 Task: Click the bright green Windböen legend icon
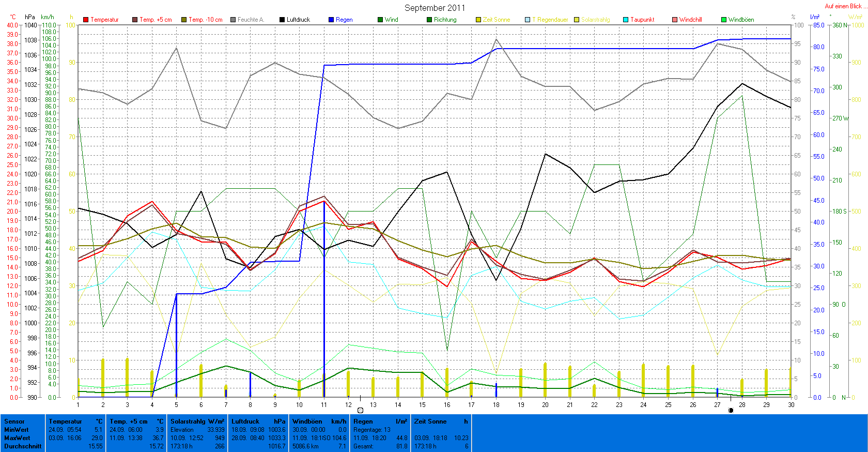coord(724,20)
